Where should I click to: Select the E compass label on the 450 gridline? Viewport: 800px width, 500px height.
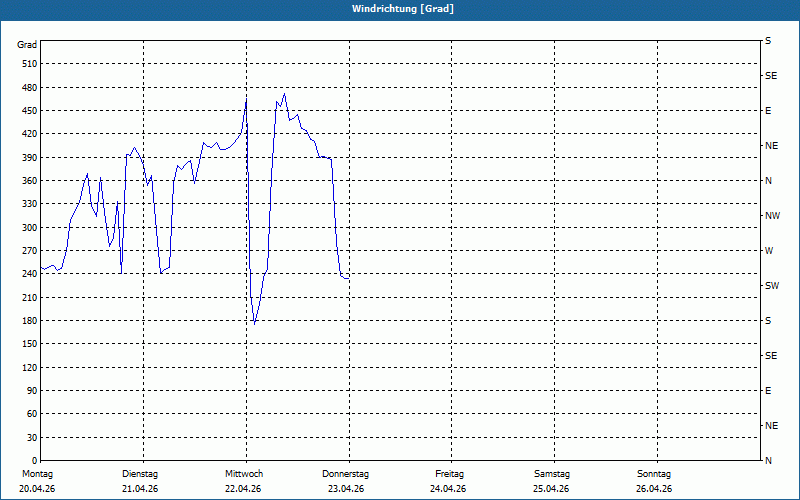[x=768, y=111]
